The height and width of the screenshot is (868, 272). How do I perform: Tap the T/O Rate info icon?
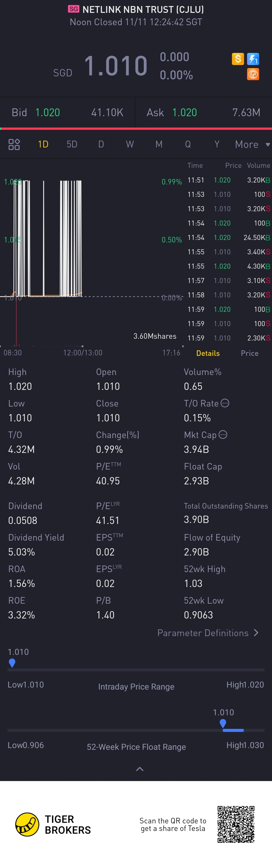point(225,403)
